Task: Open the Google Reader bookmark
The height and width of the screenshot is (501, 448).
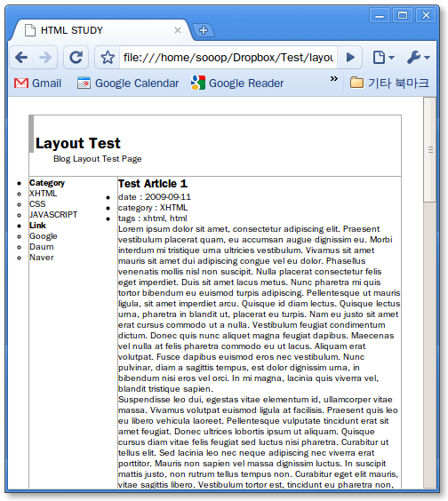Action: 237,83
